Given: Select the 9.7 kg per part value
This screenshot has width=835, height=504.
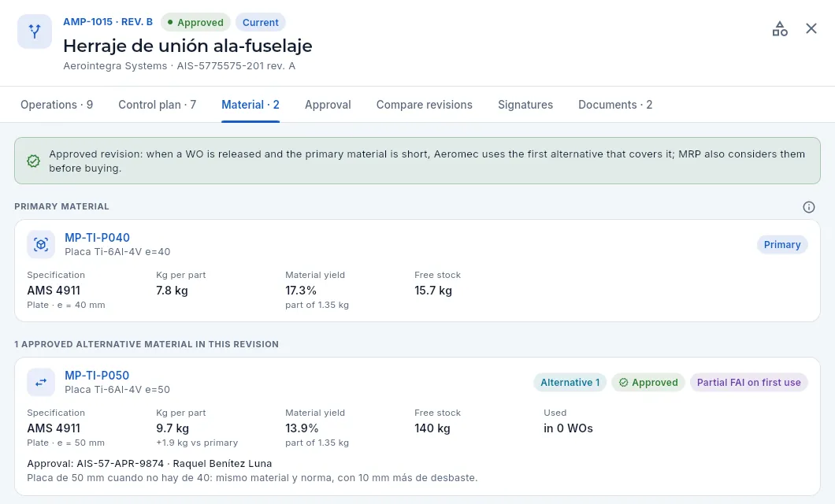Looking at the screenshot, I should point(173,428).
